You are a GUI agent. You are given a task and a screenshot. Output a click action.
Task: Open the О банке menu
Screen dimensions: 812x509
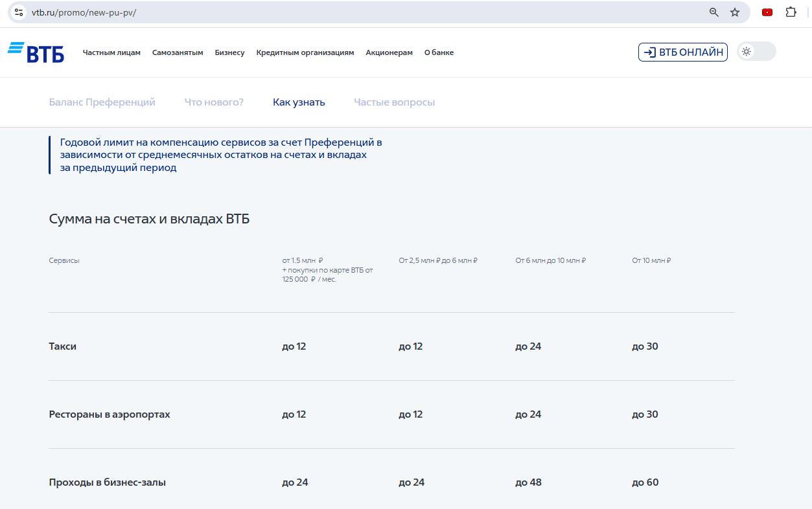pos(439,53)
